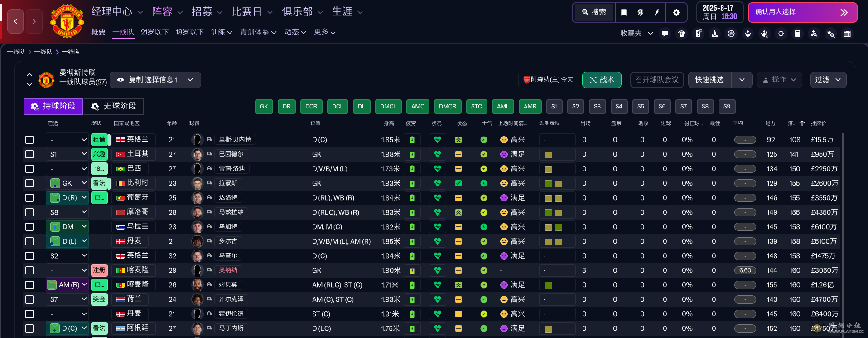Open position dropdown for 拉蒙斯 showing GK
Image resolution: width=868 pixels, height=338 pixels.
pyautogui.click(x=67, y=183)
